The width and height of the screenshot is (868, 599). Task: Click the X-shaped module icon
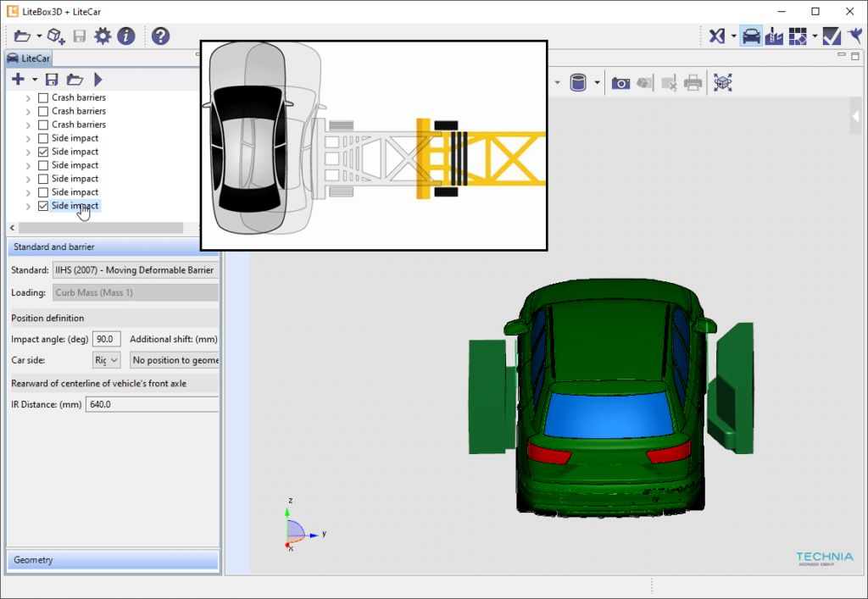717,36
